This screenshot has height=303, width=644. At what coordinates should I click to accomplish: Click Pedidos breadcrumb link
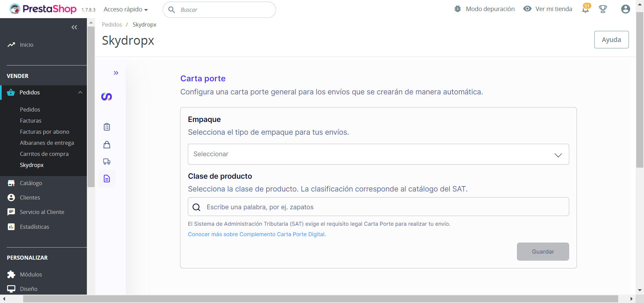pos(112,25)
